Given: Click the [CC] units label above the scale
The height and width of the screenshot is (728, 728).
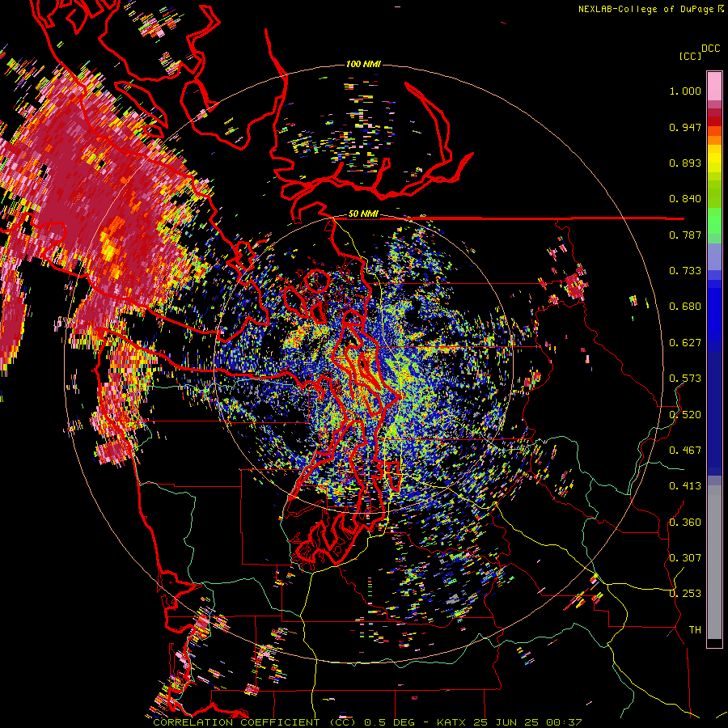Looking at the screenshot, I should tap(690, 56).
